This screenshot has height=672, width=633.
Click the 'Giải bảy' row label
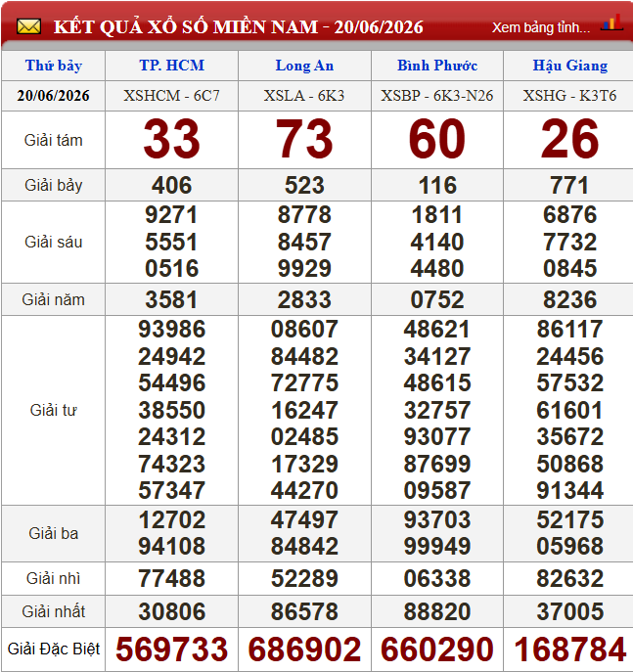(x=53, y=185)
